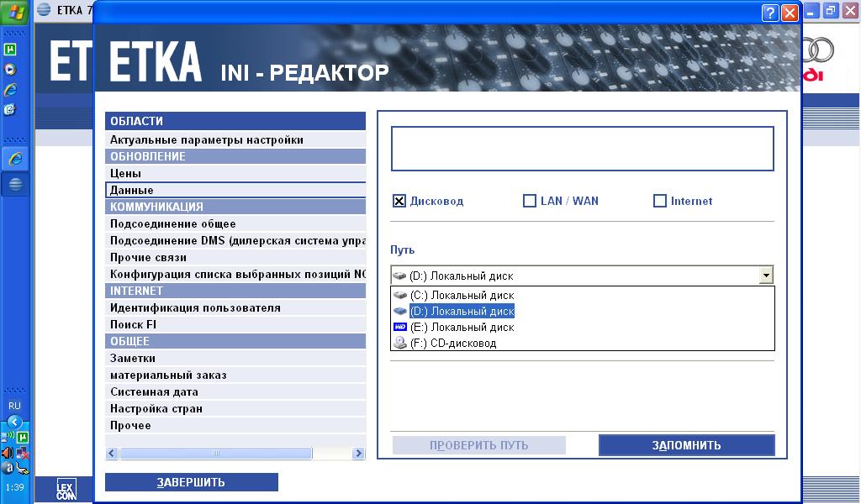Open the Windows Start button

[x=16, y=11]
